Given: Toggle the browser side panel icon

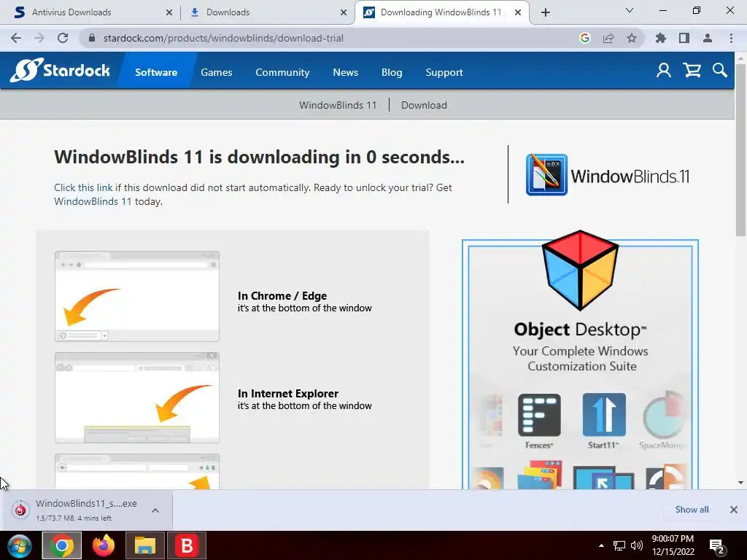Looking at the screenshot, I should point(684,38).
